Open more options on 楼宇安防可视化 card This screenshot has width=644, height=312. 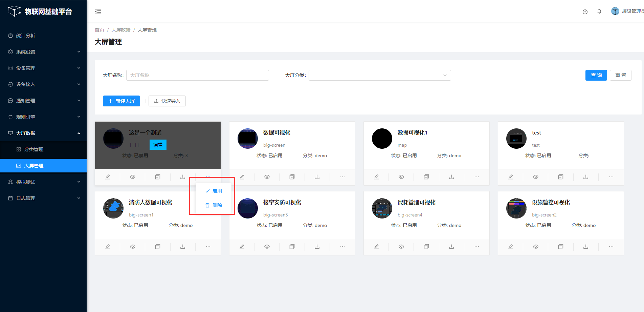[342, 247]
